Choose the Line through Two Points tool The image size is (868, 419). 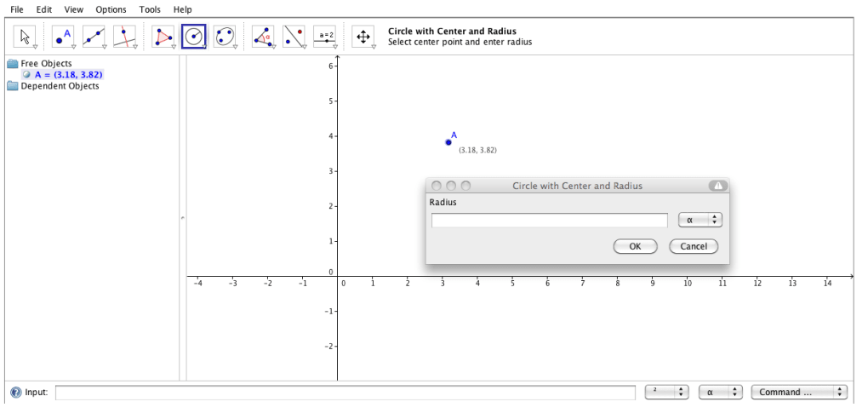click(94, 37)
